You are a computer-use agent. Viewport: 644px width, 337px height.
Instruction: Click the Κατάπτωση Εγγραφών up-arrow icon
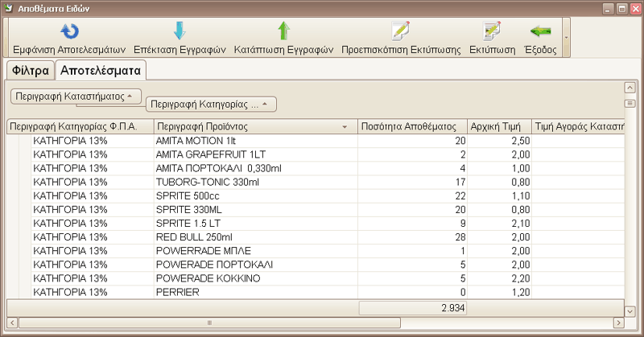click(x=283, y=31)
